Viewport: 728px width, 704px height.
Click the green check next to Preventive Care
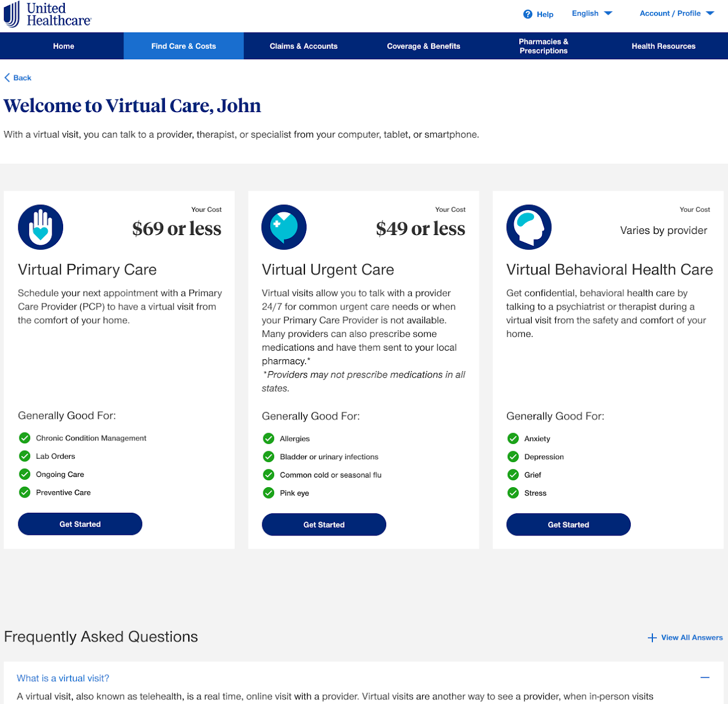[x=24, y=492]
